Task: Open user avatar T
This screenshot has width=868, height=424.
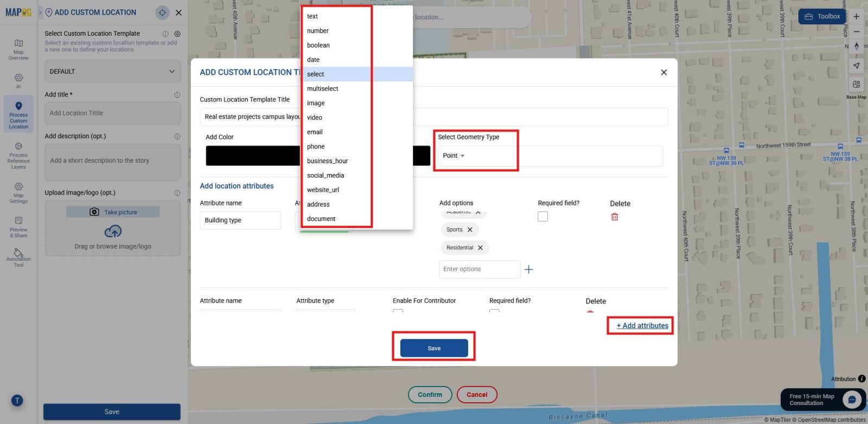Action: [x=17, y=401]
